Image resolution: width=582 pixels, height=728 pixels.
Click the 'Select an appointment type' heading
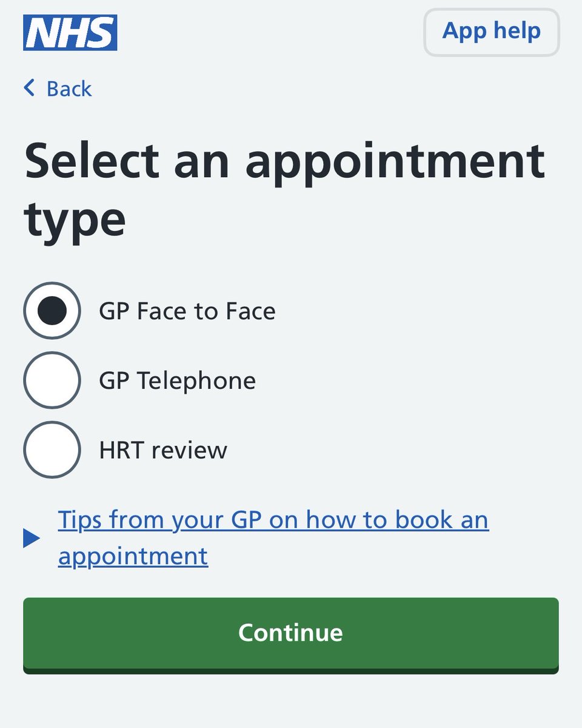284,190
